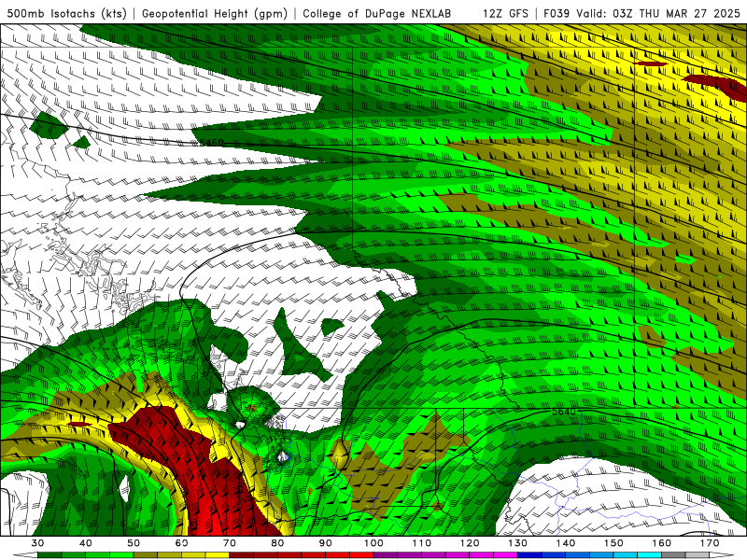Screen dimensions: 747x560
Task: Click the 130 value on the color scale
Action: point(518,543)
